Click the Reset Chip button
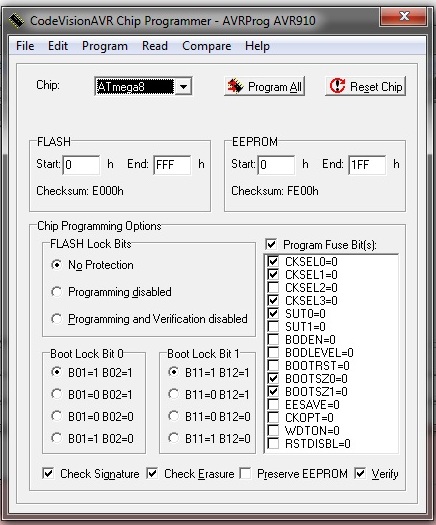436x525 pixels. tap(365, 86)
